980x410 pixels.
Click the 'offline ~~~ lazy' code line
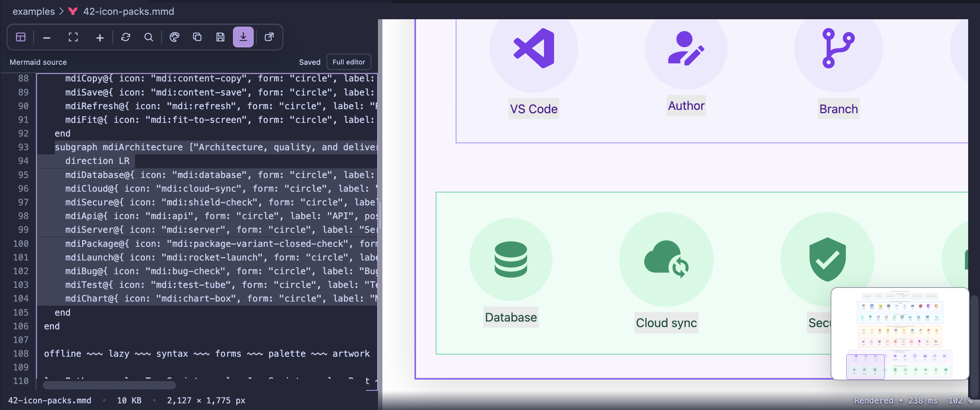click(x=207, y=354)
